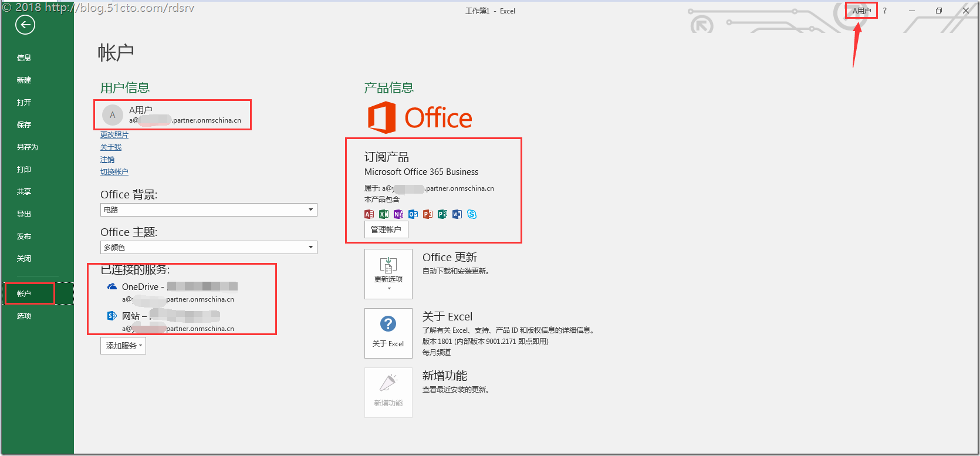Click the 每月频道 channel text
Image resolution: width=980 pixels, height=456 pixels.
coord(437,352)
